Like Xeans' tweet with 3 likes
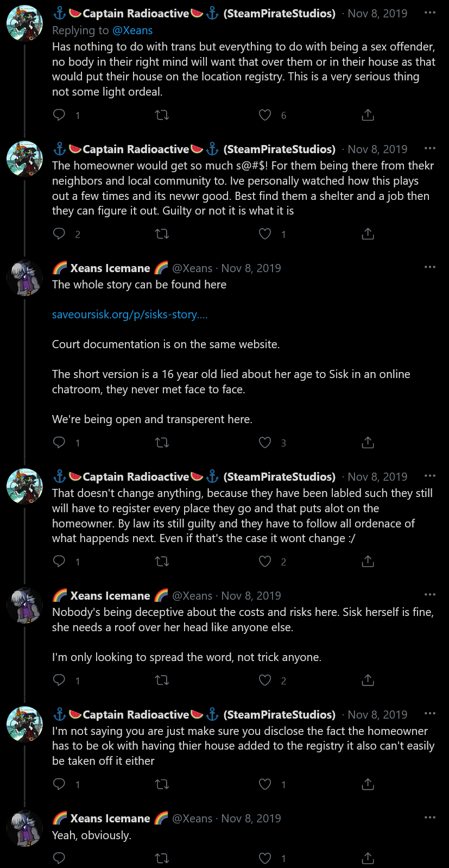This screenshot has height=868, width=449. pos(265,442)
